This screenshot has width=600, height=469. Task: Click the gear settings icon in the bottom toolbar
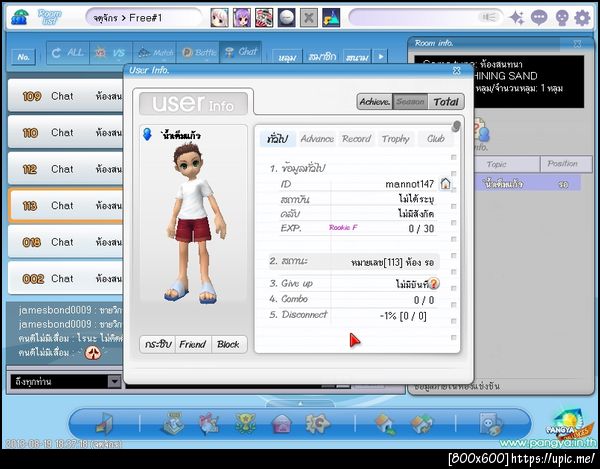[x=317, y=424]
